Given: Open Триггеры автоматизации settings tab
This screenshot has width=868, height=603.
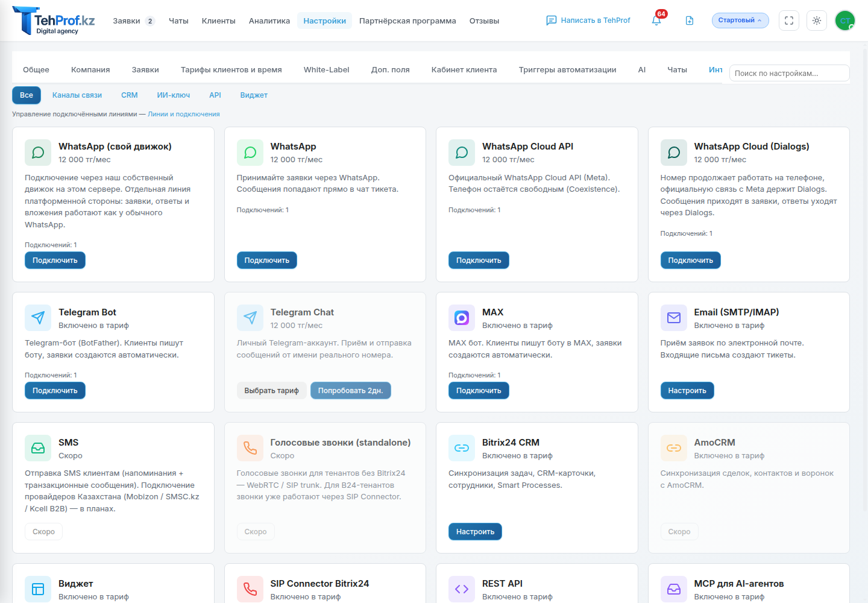Looking at the screenshot, I should click(568, 70).
